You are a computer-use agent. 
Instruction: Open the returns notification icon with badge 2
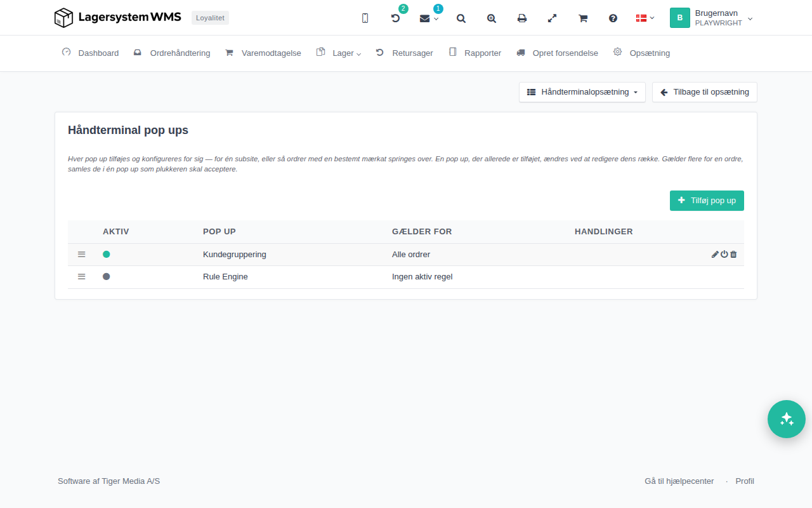tap(396, 18)
